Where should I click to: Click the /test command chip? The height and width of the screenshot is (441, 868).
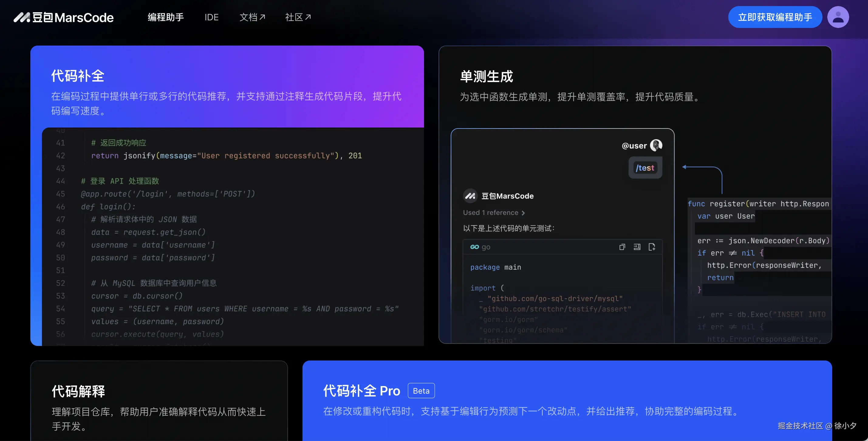(x=645, y=168)
